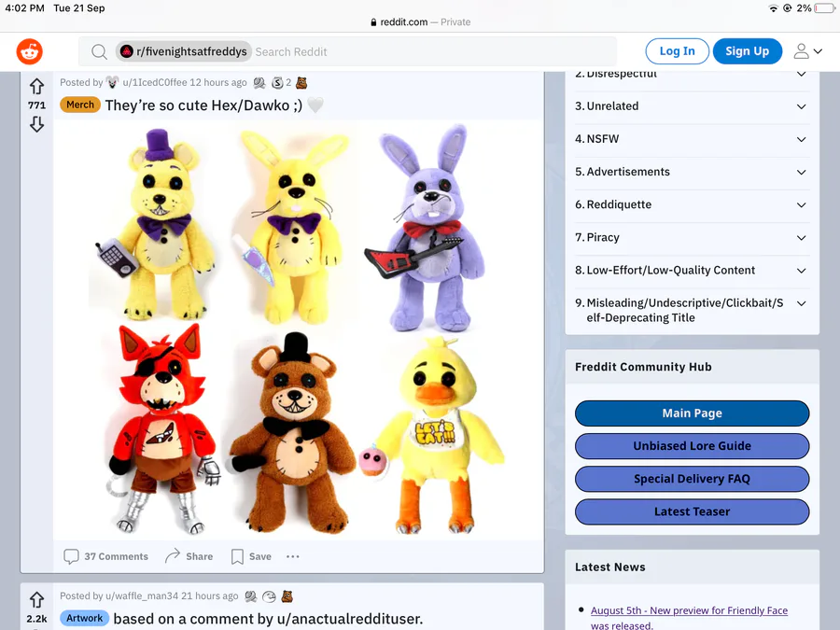Screen dimensions: 840x630
Task: Click the Log In button
Action: (678, 51)
